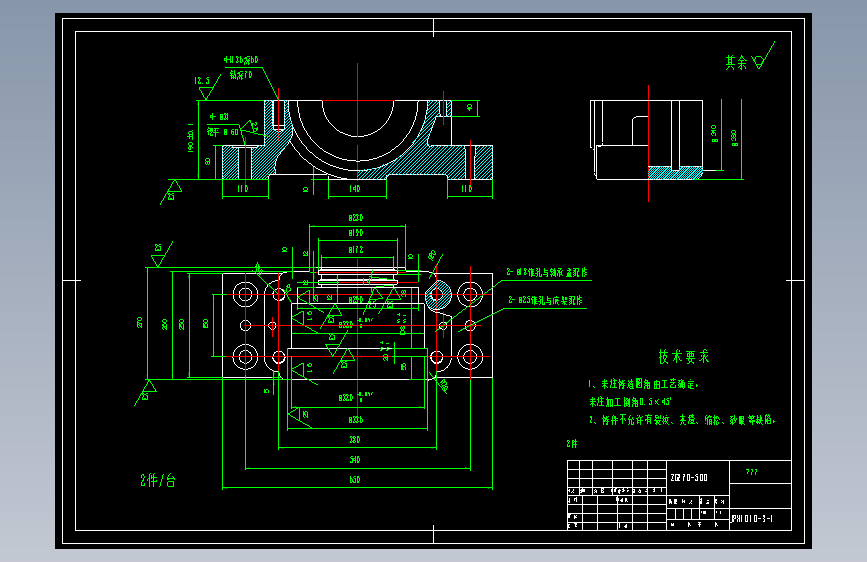
Task: Select the '锪平 Φ60' spot-face note
Action: 223,132
